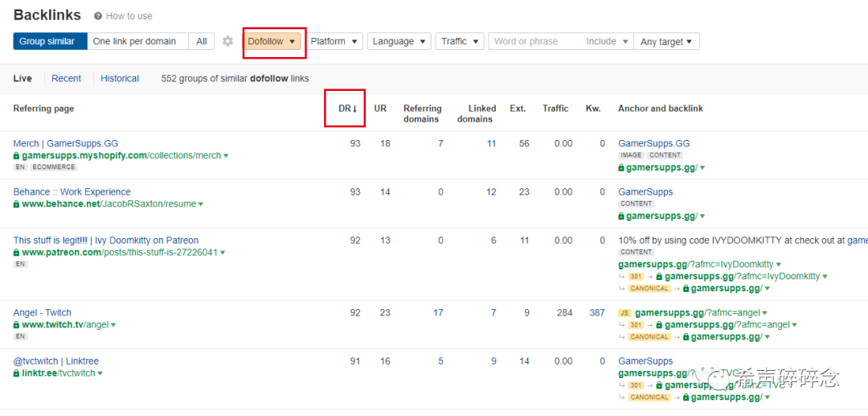Open the Any target dropdown
Viewport: 868px width, 416px height.
click(666, 42)
